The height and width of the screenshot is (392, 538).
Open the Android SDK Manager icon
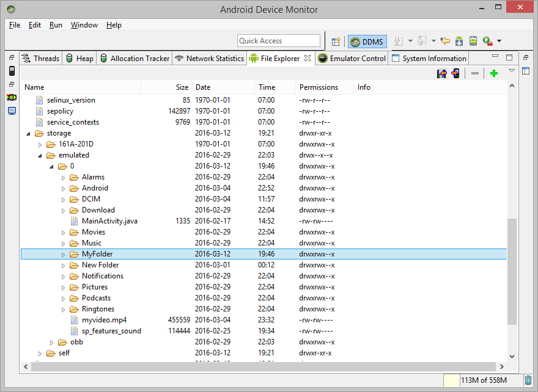[459, 41]
